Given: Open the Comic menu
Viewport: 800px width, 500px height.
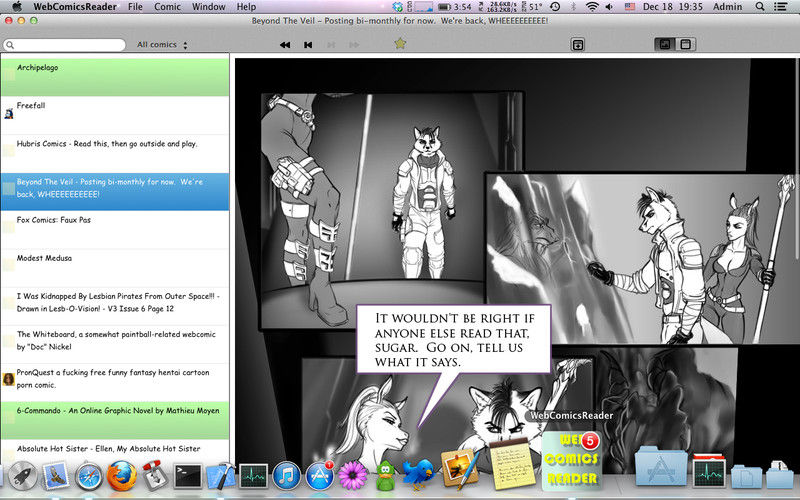Looking at the screenshot, I should pos(167,7).
